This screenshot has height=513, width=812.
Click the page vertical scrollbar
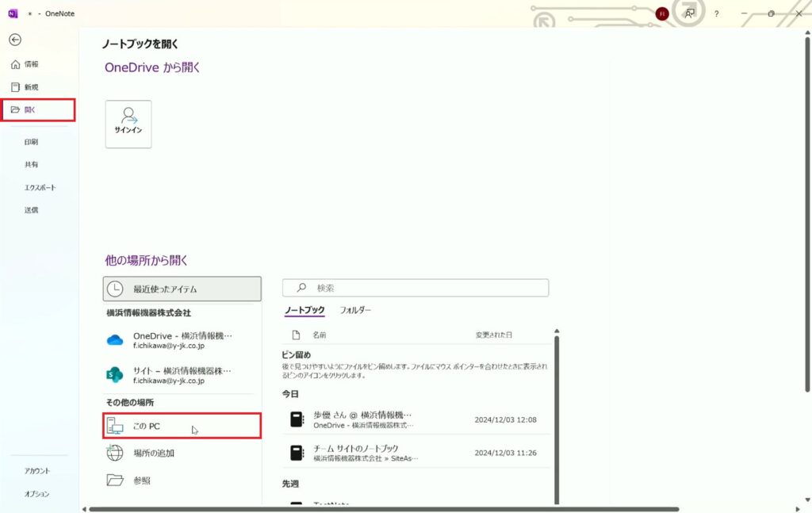click(x=807, y=214)
